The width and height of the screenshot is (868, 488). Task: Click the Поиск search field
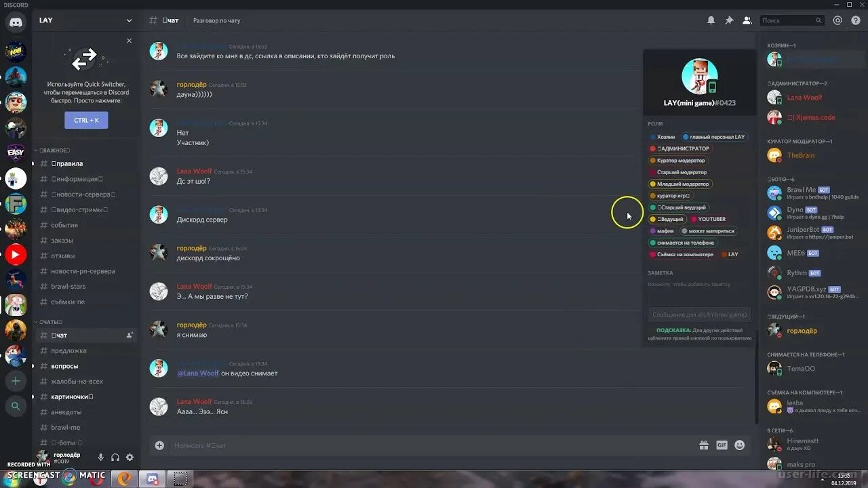coord(791,20)
